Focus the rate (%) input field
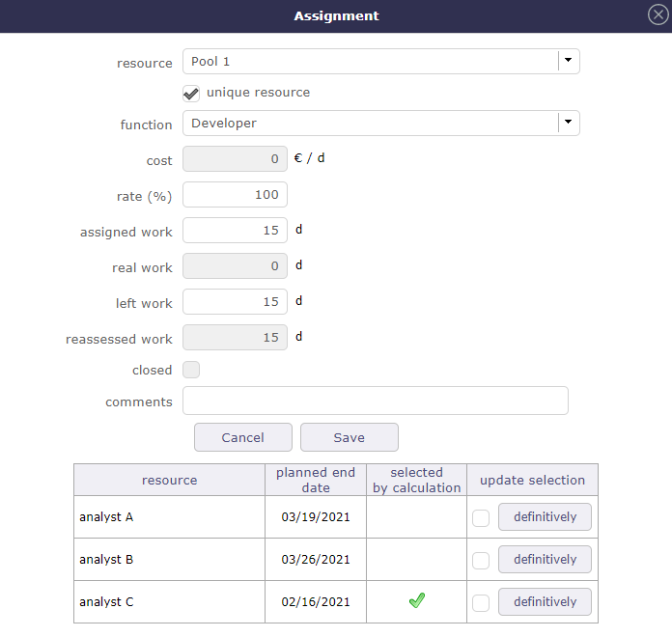The width and height of the screenshot is (672, 637). click(x=235, y=195)
